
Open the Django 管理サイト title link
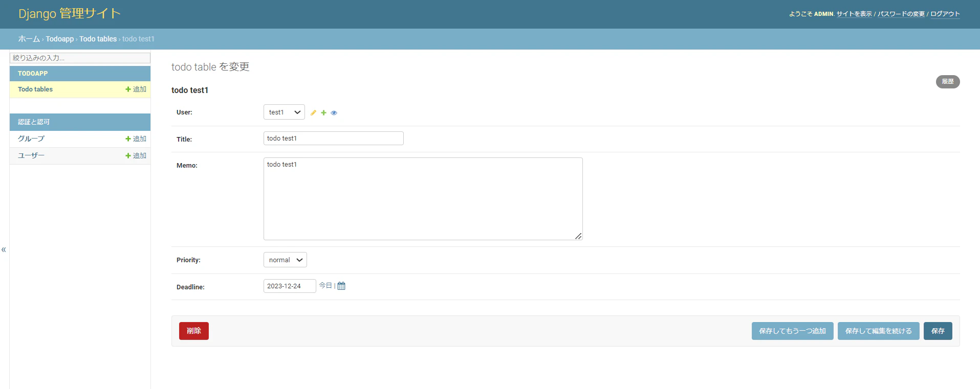coord(70,14)
